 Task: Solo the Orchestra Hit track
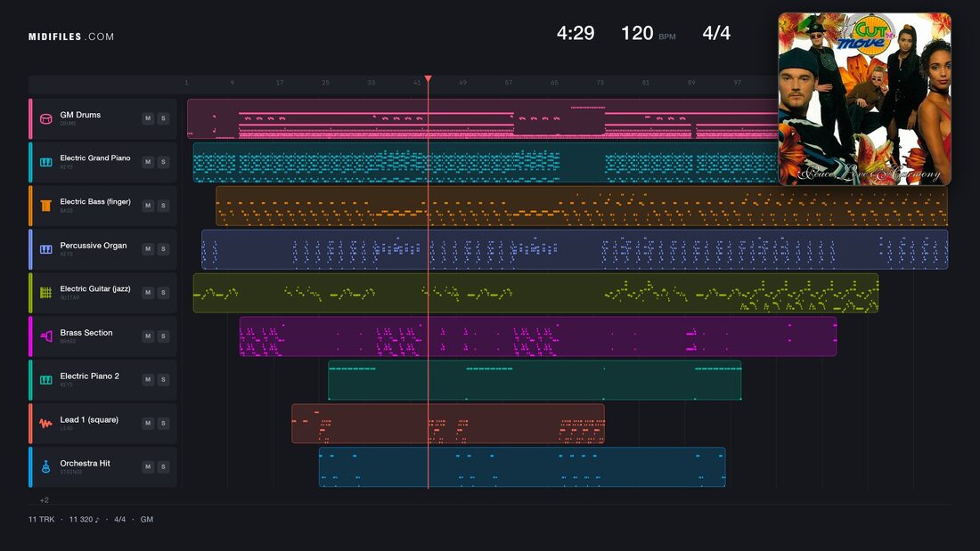(x=163, y=466)
